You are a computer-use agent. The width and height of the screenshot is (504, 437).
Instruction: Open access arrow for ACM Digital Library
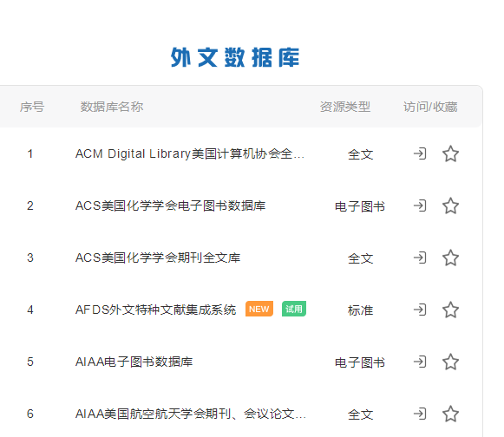coord(420,153)
